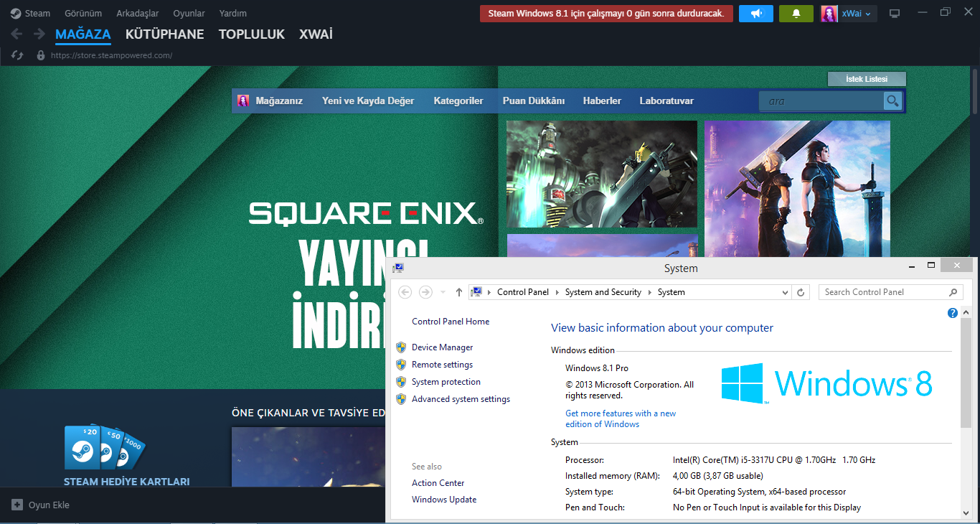This screenshot has height=524, width=980.
Task: Open Steam announcements via the megaphone icon
Action: pyautogui.click(x=756, y=14)
